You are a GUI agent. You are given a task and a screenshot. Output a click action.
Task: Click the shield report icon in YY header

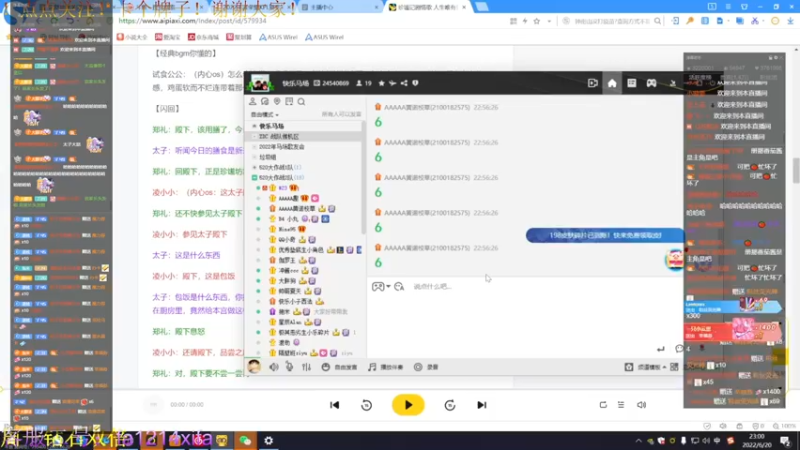pyautogui.click(x=415, y=83)
